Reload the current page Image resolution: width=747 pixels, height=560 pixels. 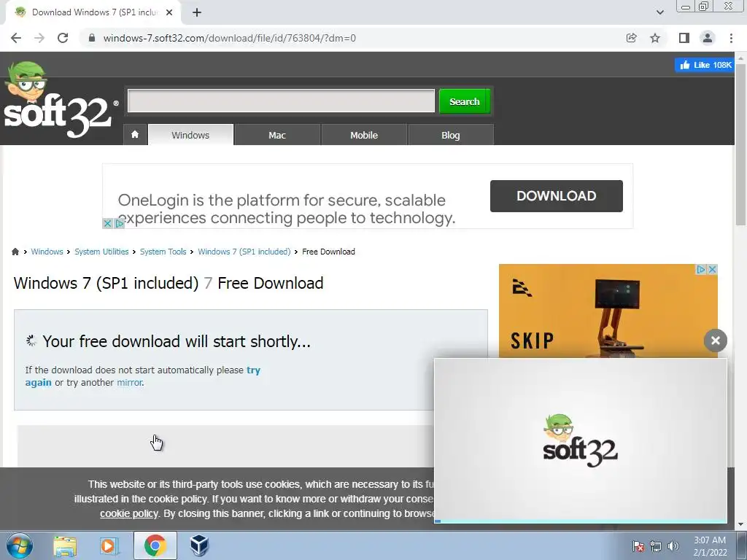pos(63,38)
